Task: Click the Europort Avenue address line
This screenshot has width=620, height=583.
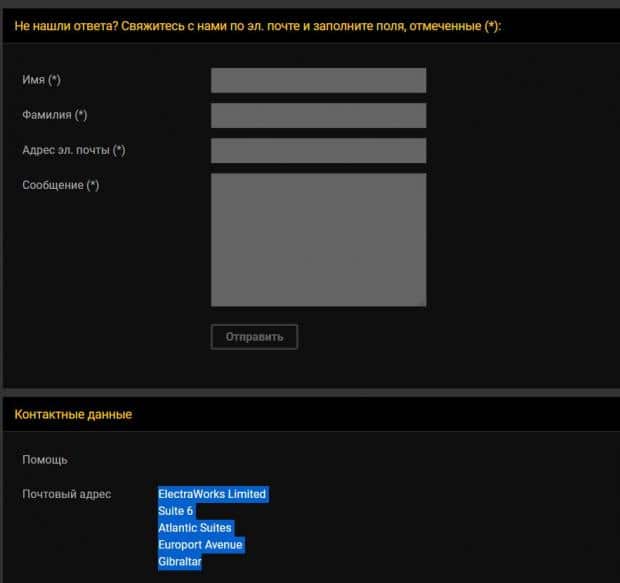Action: 200,545
